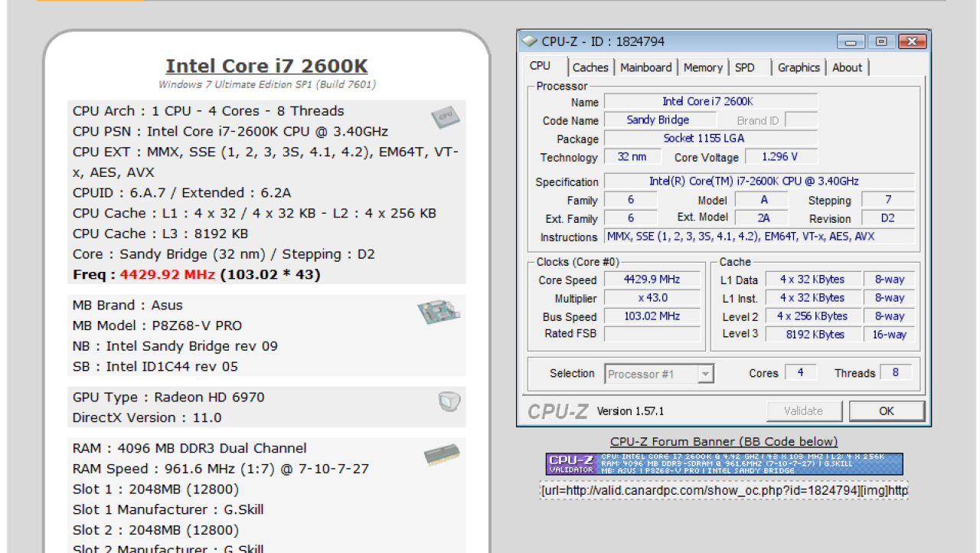Click the 'CPU Cache : L3 : 8192 KB' line

pos(160,234)
